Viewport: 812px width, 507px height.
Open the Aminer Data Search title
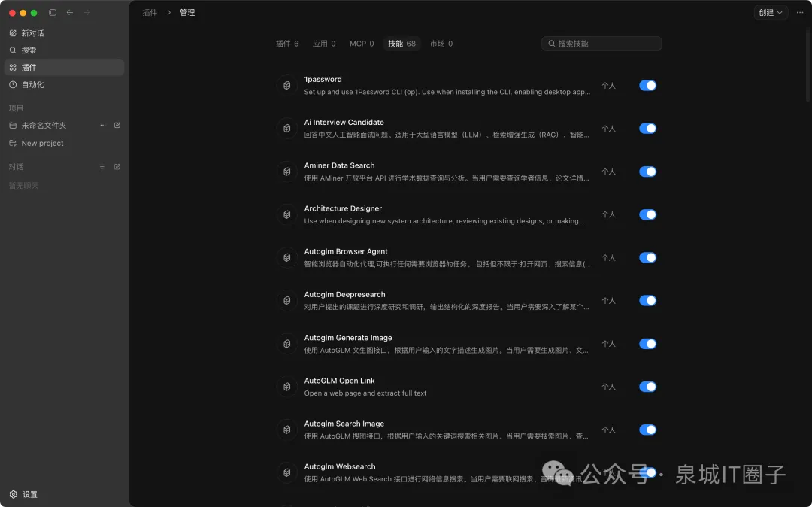point(339,165)
